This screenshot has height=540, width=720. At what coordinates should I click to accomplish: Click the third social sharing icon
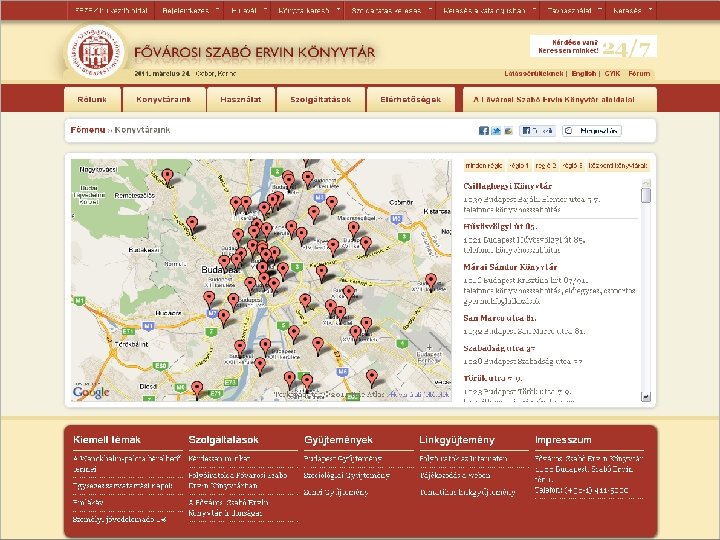pos(508,131)
